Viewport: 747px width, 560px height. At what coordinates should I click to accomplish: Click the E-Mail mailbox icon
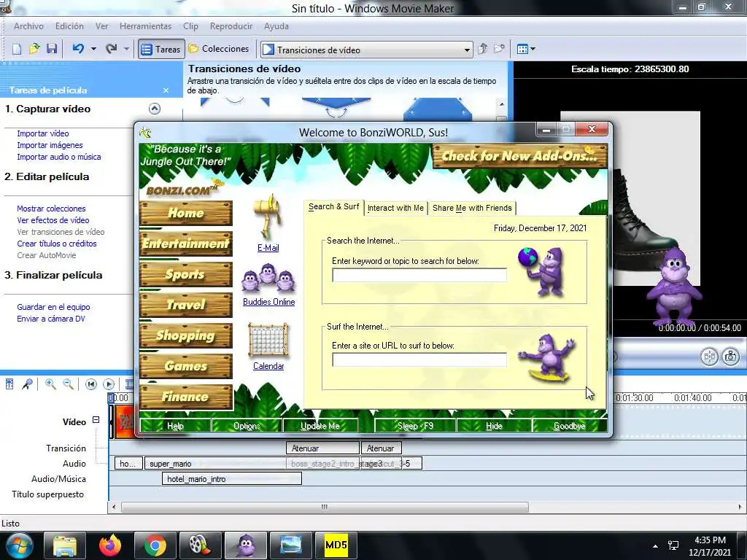(x=268, y=217)
